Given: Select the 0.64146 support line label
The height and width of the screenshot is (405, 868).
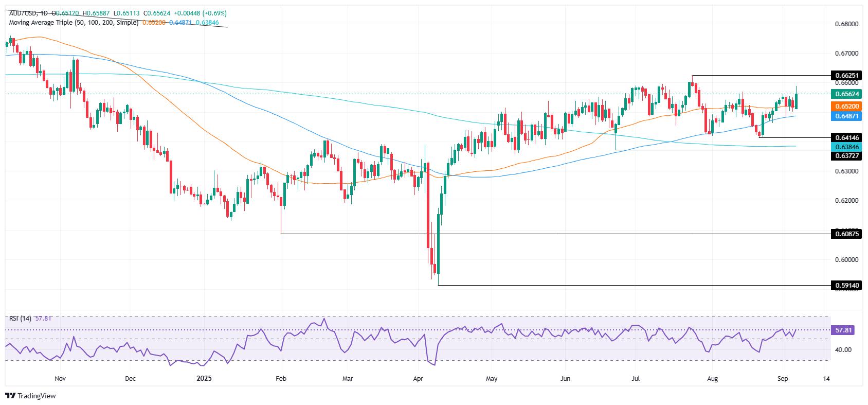Looking at the screenshot, I should (x=845, y=137).
